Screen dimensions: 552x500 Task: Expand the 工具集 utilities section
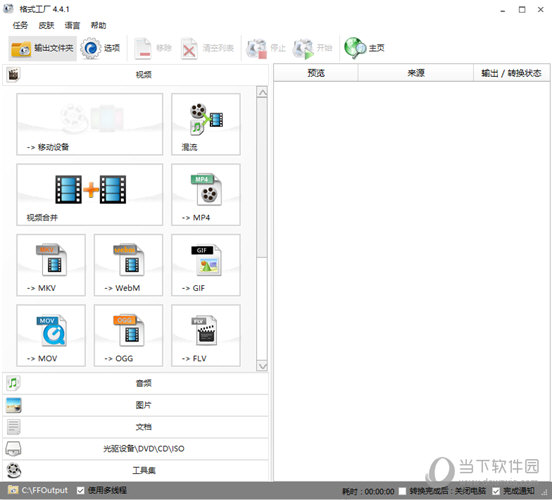point(136,470)
